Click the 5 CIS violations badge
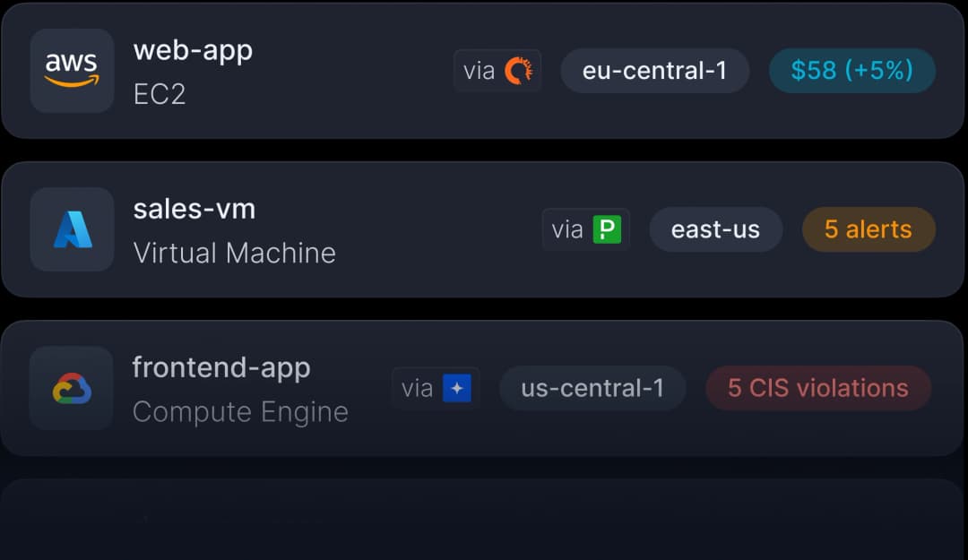 (x=818, y=388)
